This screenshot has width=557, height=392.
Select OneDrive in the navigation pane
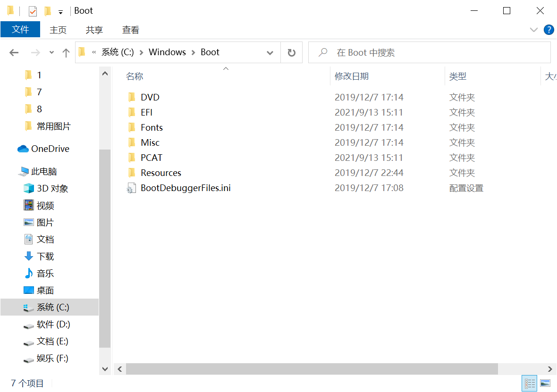49,149
